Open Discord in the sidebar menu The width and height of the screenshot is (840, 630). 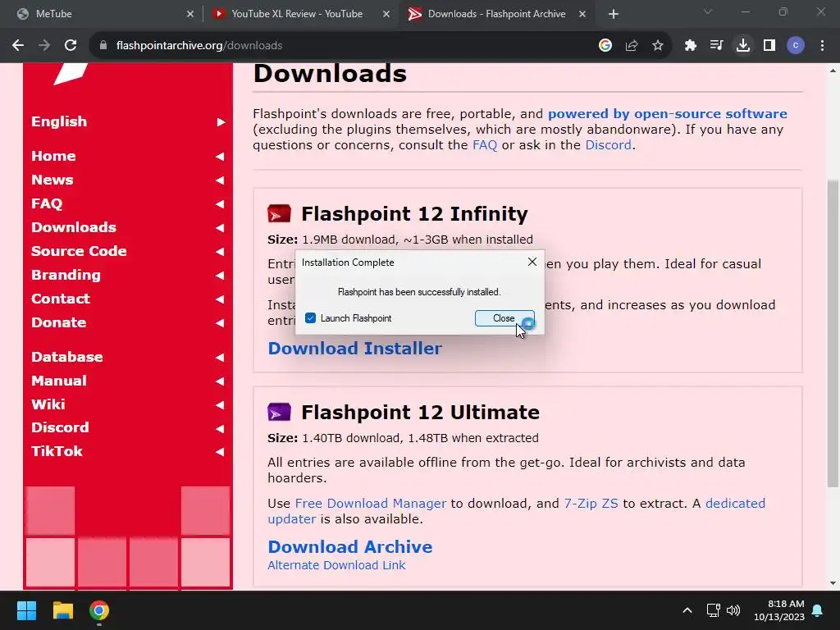[60, 427]
